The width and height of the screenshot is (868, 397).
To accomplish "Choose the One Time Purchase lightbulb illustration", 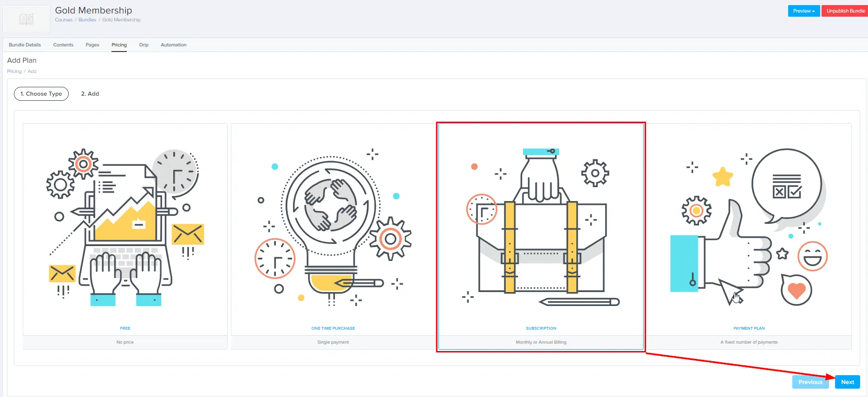I will tap(333, 228).
